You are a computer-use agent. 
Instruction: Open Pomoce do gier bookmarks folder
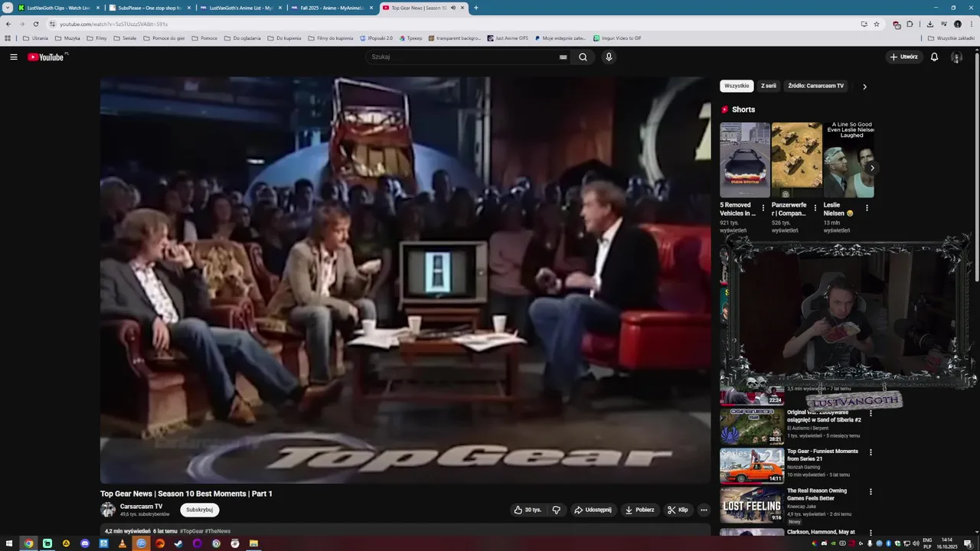tap(164, 37)
